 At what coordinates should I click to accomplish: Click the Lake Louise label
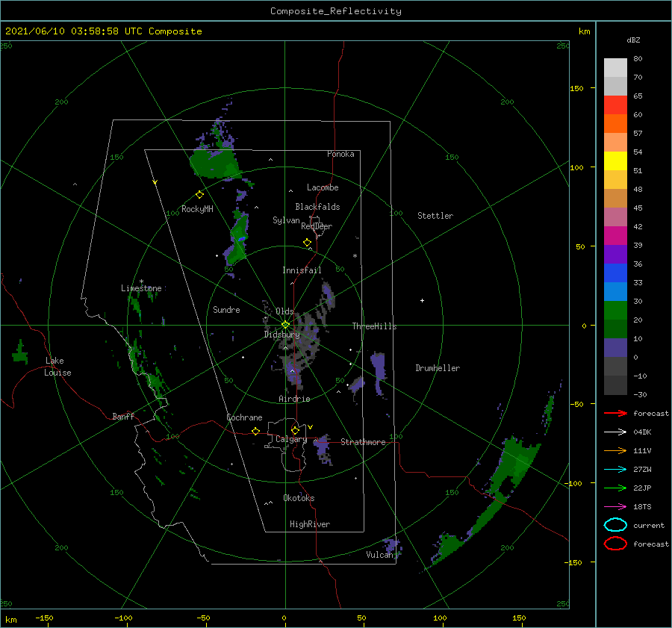pos(57,367)
